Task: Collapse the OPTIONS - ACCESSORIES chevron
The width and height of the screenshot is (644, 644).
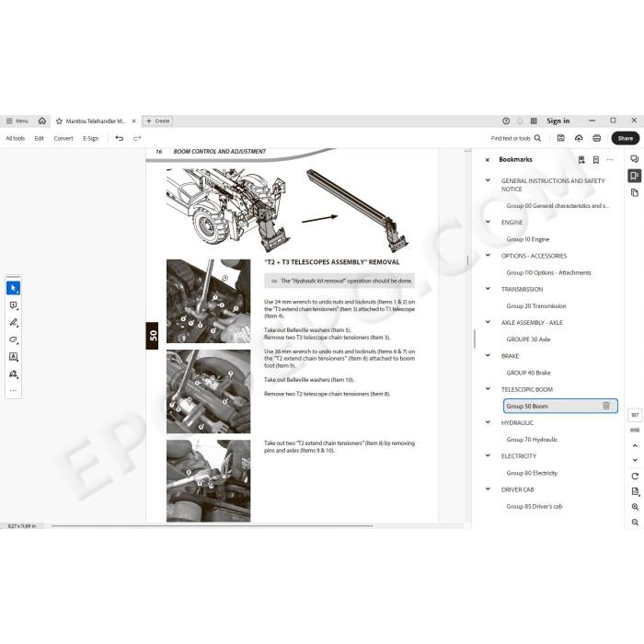Action: (488, 255)
